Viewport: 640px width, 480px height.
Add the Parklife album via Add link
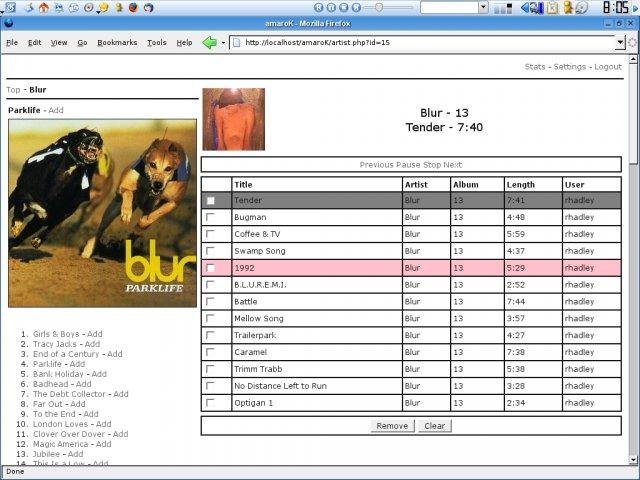coord(56,110)
